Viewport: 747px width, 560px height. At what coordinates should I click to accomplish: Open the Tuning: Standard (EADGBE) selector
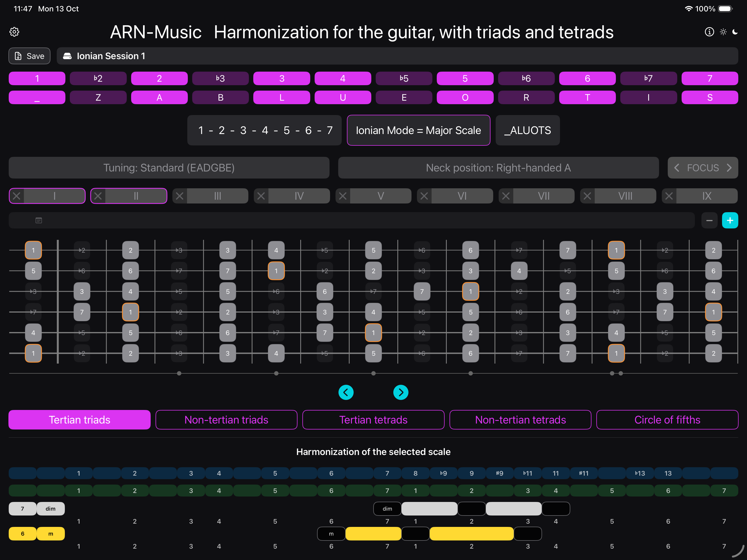[x=169, y=168]
